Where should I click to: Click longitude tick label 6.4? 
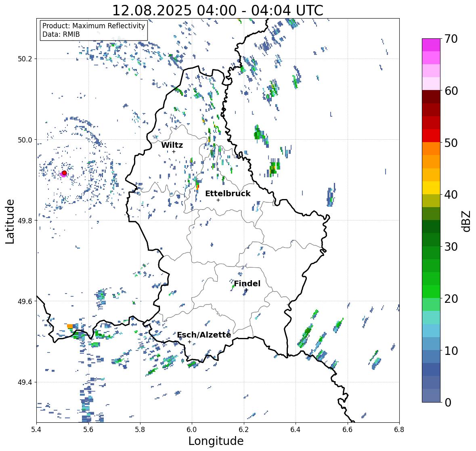[296, 429]
